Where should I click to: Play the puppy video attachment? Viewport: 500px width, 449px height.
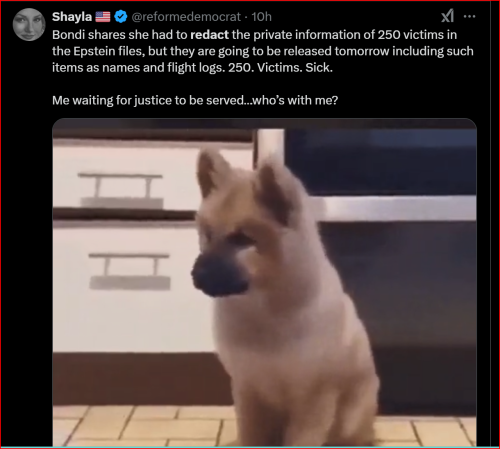click(264, 282)
